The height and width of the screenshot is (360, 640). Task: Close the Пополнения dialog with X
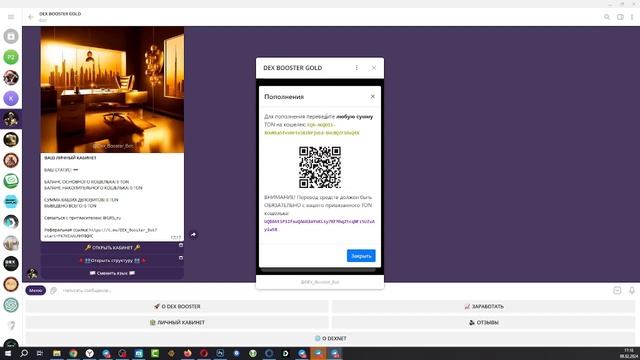tap(372, 96)
